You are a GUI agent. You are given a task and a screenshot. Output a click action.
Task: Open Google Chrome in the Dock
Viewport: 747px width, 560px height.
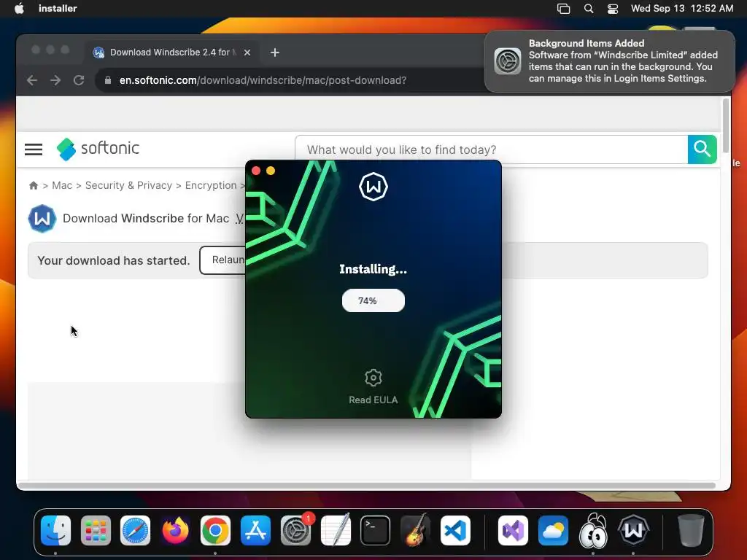point(215,530)
